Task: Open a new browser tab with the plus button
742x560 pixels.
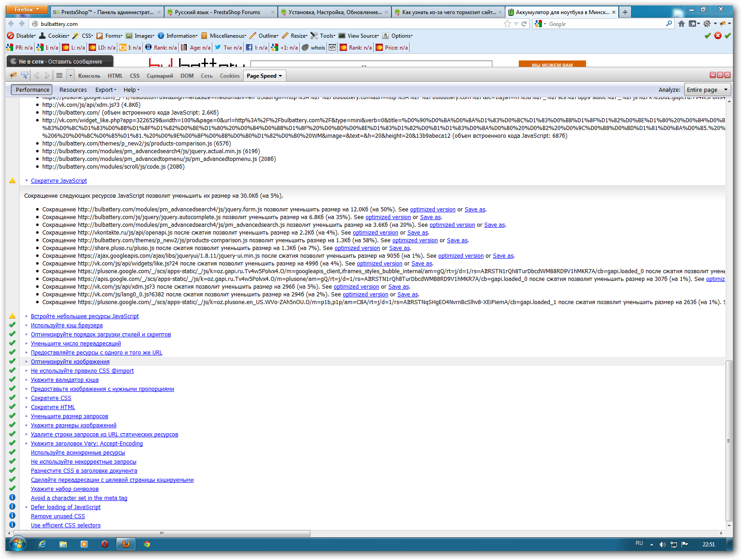Action: (x=625, y=12)
